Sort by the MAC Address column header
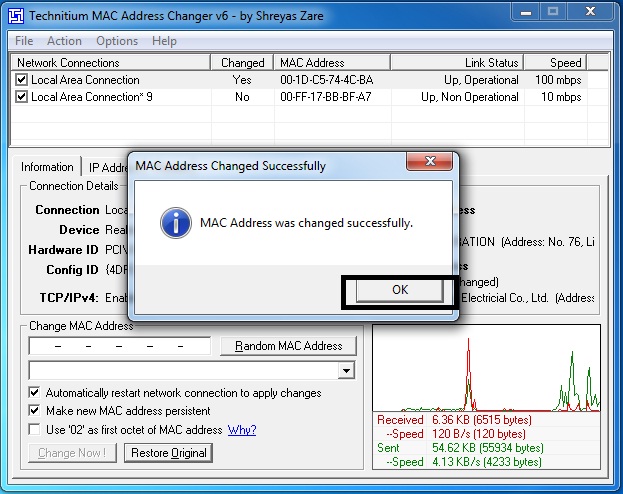The image size is (623, 494). 329,63
